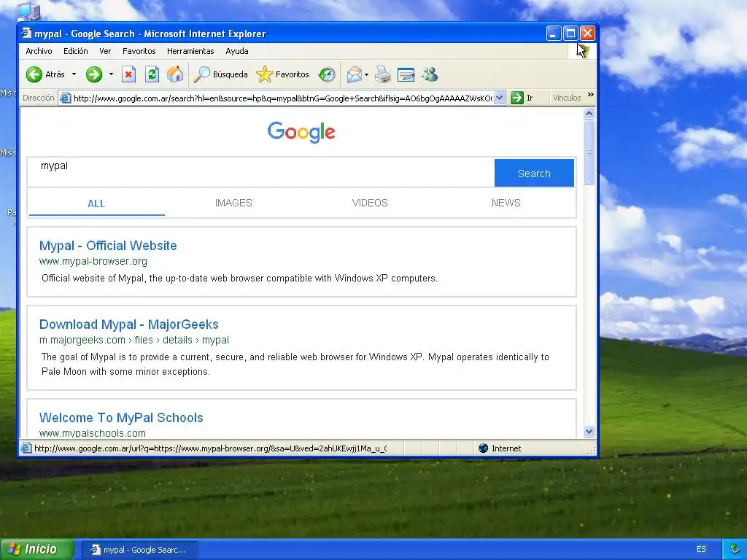This screenshot has width=747, height=560.
Task: Go to the Home page icon
Action: (175, 74)
